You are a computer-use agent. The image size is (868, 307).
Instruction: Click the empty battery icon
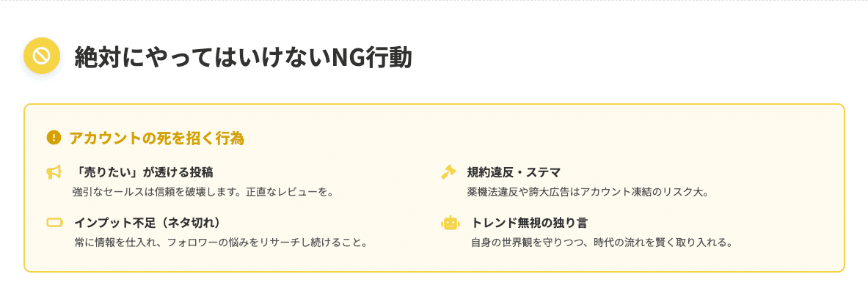click(55, 222)
